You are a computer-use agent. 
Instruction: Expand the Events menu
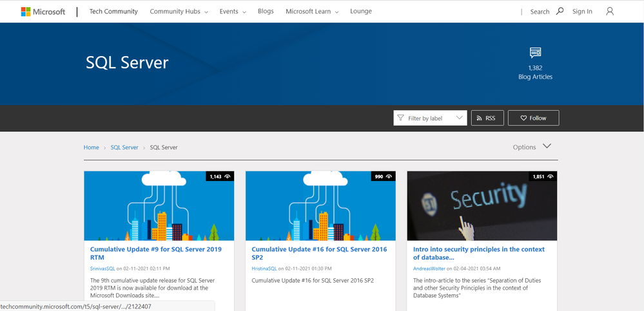(x=233, y=12)
